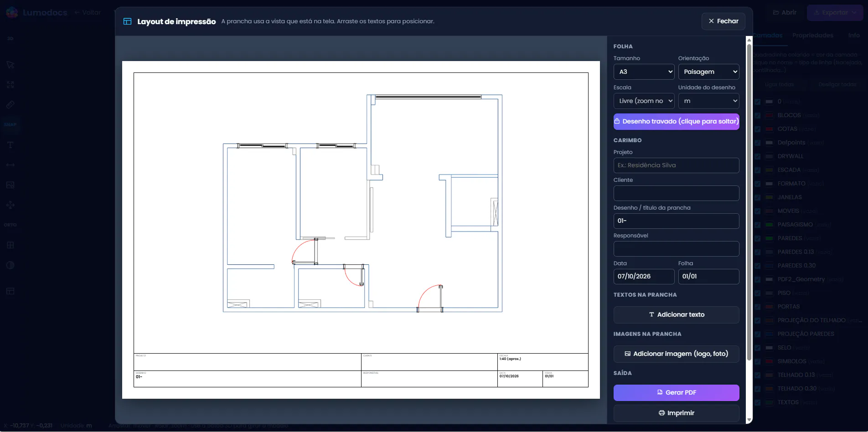Click the Responsável input field
This screenshot has height=432, width=868.
[x=676, y=249]
